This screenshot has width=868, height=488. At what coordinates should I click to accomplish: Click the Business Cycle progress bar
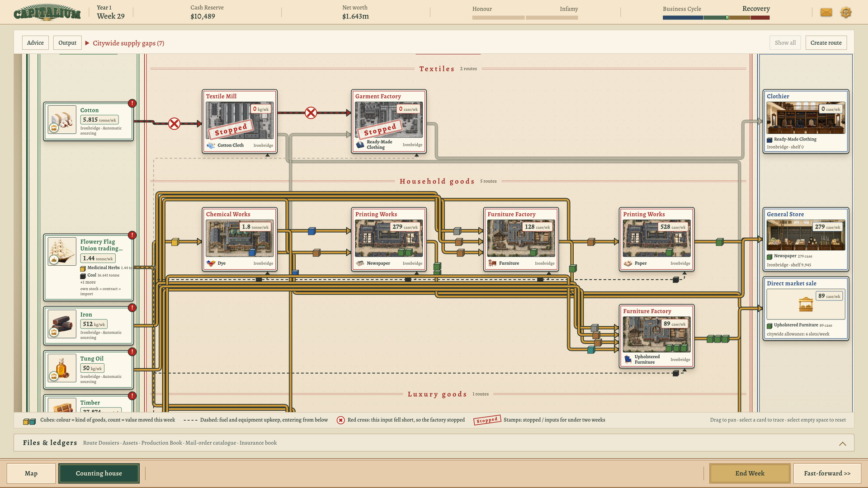[716, 18]
